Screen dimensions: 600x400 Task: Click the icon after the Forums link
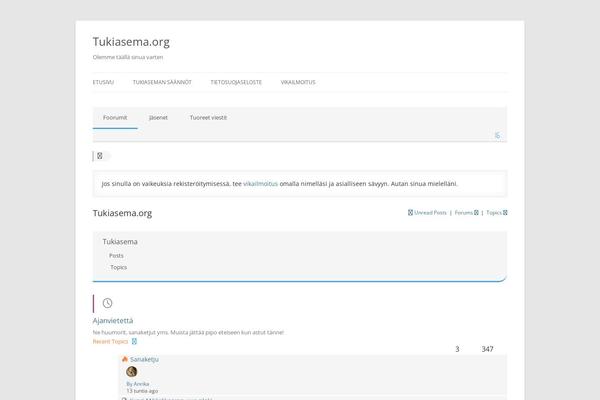tap(476, 212)
